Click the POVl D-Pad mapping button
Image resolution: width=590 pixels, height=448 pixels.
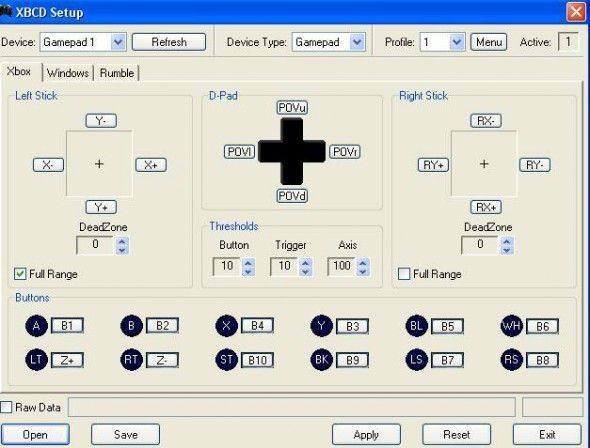point(239,152)
